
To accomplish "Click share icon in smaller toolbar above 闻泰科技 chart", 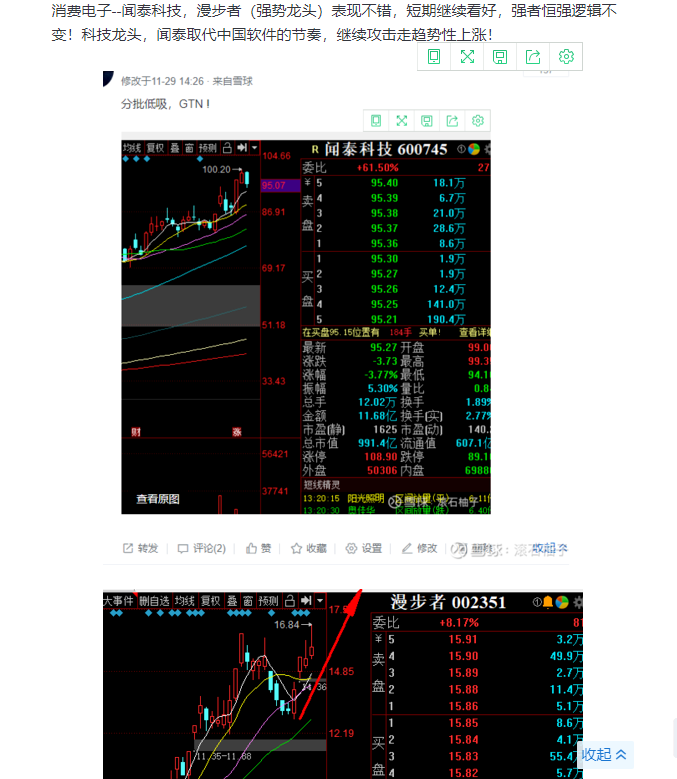I will (452, 121).
